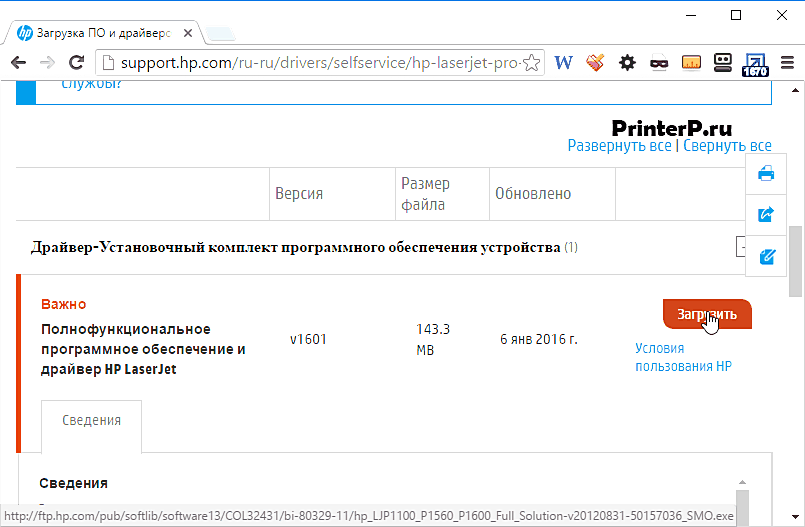This screenshot has width=805, height=527.
Task: Open the black gear extension icon
Action: click(627, 63)
